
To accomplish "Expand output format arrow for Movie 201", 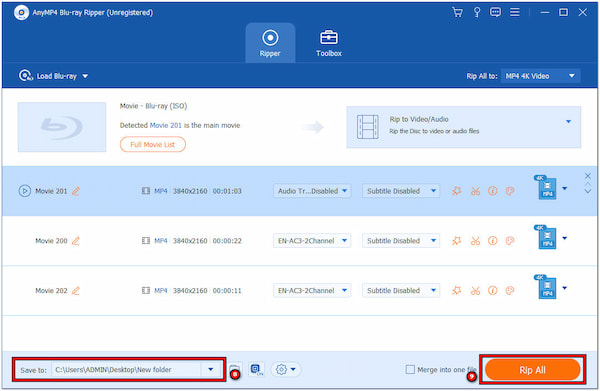I will pos(565,188).
